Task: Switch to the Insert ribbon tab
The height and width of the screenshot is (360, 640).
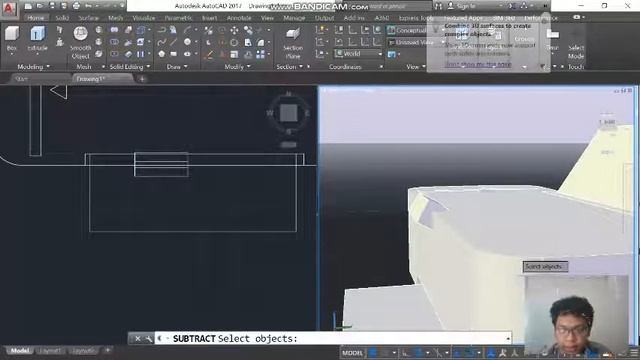Action: pyautogui.click(x=209, y=18)
